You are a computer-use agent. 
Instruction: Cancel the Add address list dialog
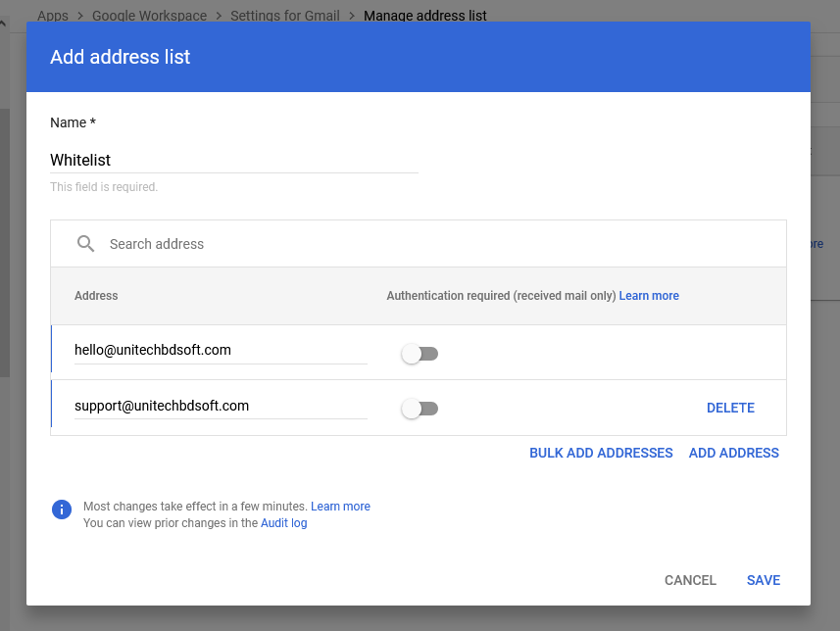point(690,580)
